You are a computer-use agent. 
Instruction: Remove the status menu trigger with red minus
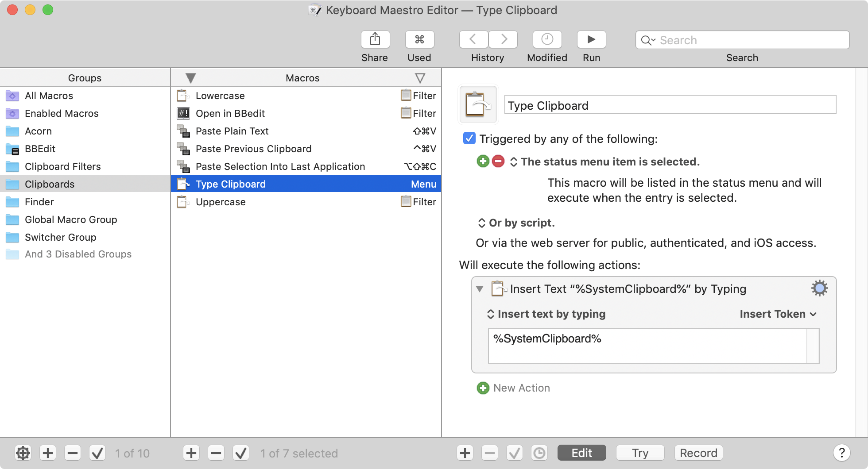498,161
